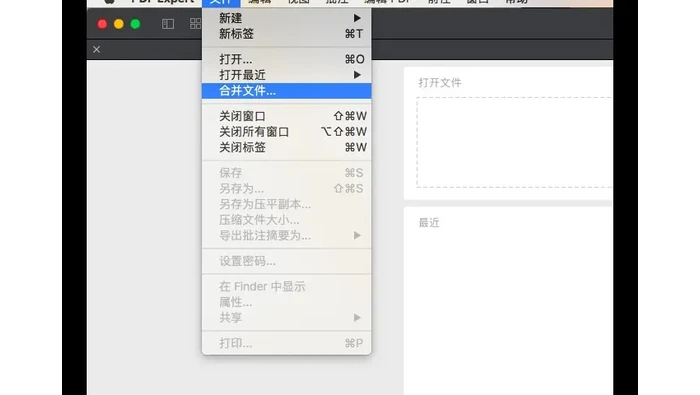Click the dashed drop zone under 打开文件

point(514,142)
